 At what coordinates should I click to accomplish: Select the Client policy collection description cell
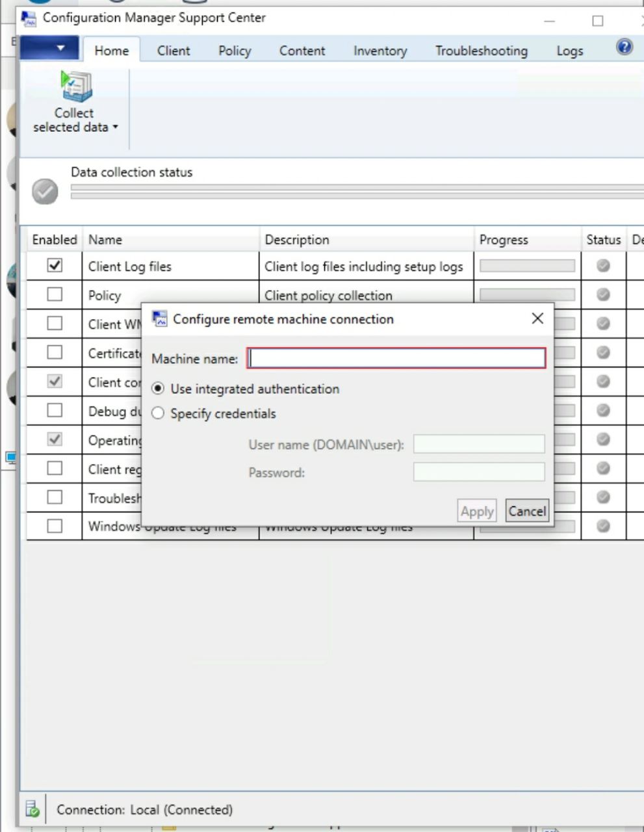pyautogui.click(x=367, y=295)
